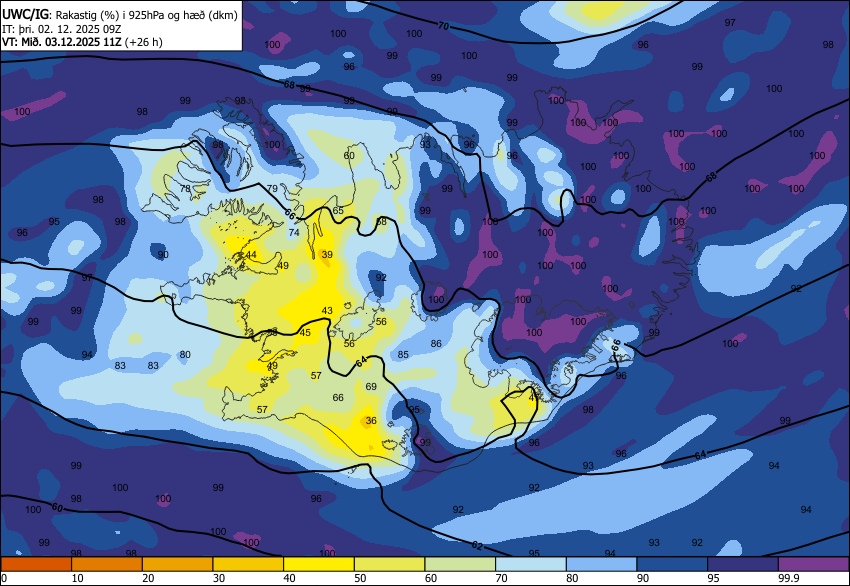Screen dimensions: 850x586
Task: Click the contour label 70 at the top
Action: [x=443, y=26]
